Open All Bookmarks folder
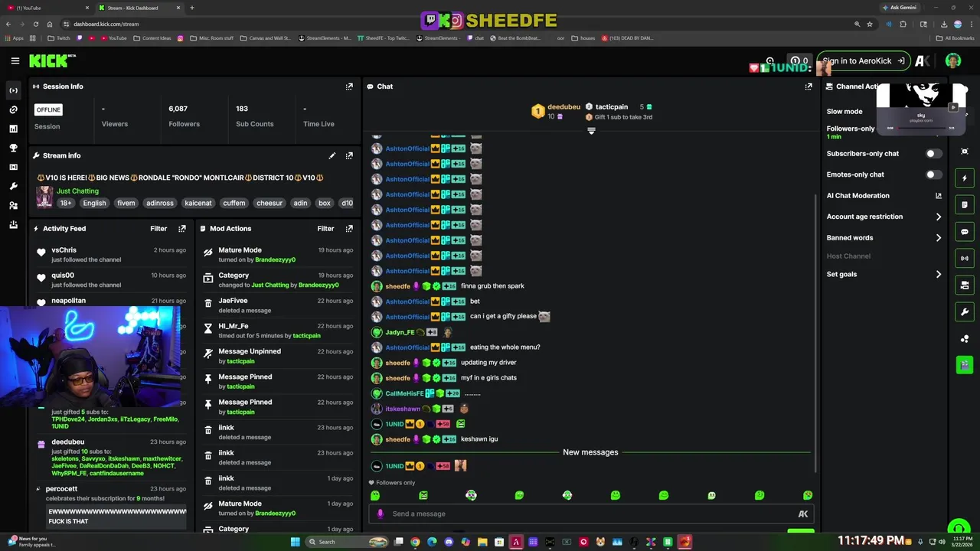 click(x=955, y=37)
